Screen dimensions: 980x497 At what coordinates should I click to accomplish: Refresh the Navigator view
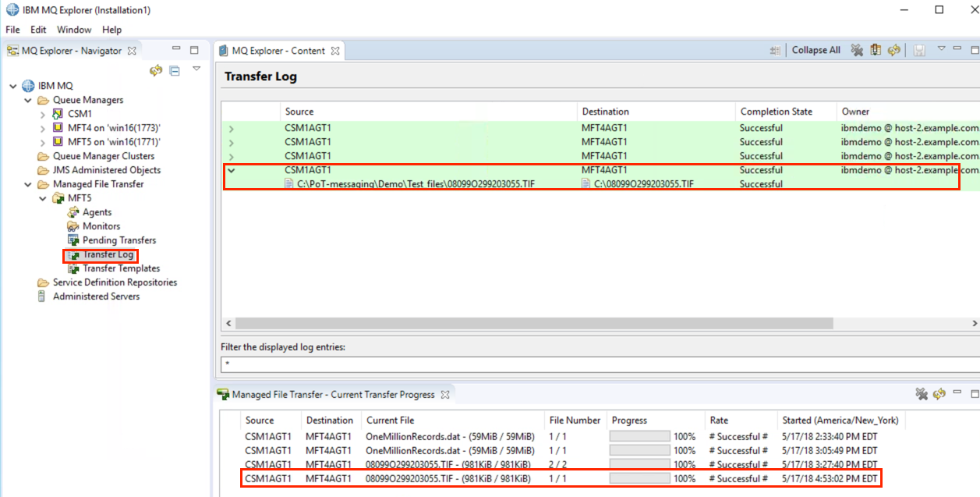[156, 71]
